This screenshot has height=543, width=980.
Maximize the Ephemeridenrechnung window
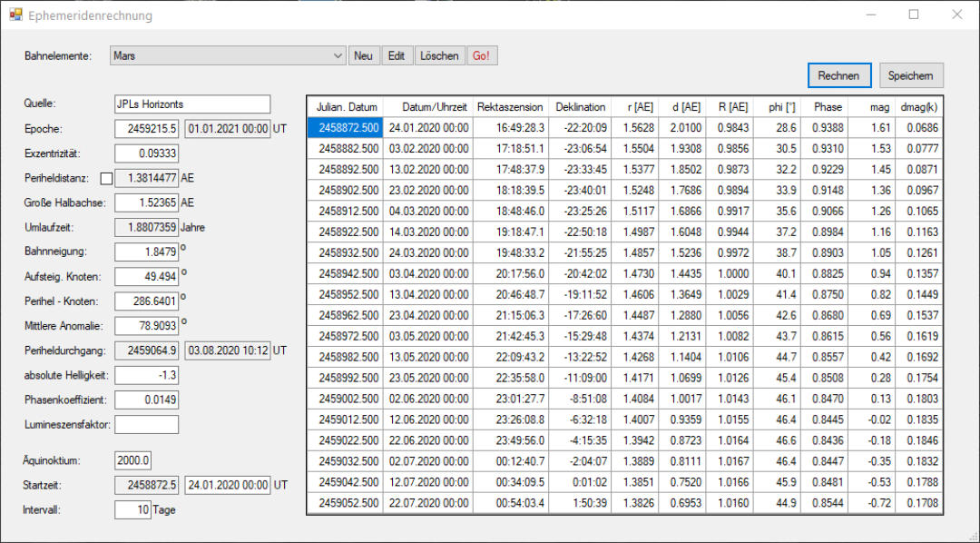pyautogui.click(x=914, y=15)
